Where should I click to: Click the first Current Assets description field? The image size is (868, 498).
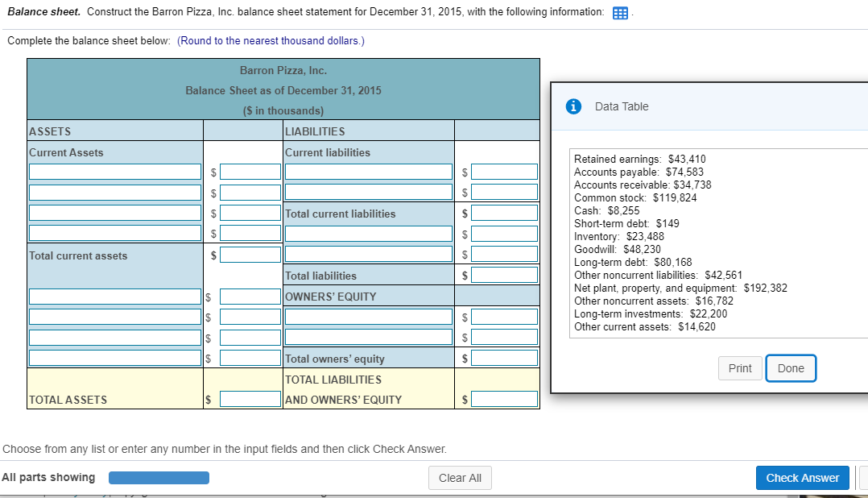(x=114, y=171)
